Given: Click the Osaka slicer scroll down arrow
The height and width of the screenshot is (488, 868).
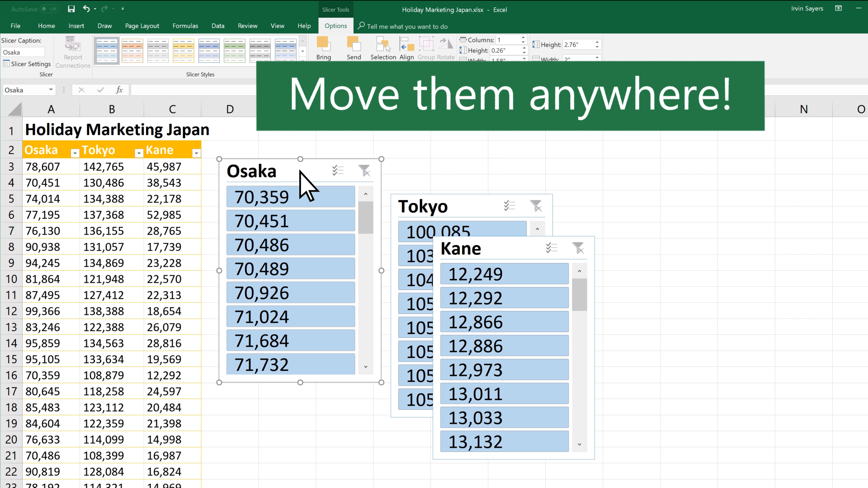Looking at the screenshot, I should 366,367.
